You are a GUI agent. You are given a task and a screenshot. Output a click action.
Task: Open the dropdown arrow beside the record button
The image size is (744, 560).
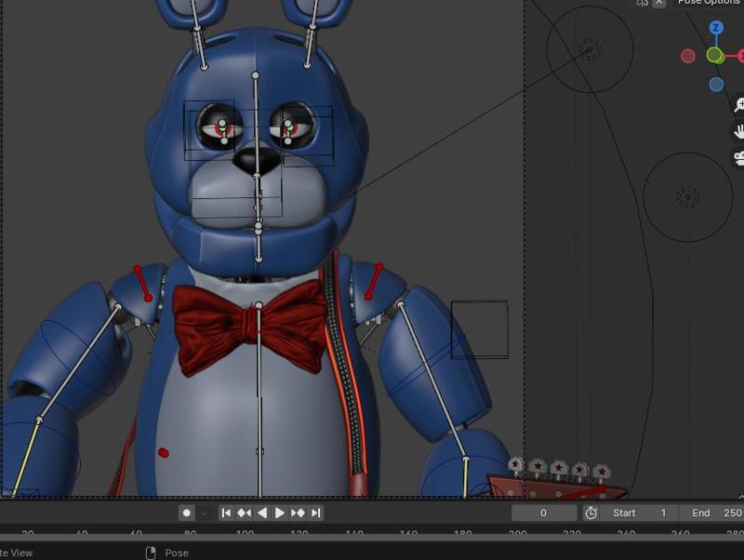[205, 512]
